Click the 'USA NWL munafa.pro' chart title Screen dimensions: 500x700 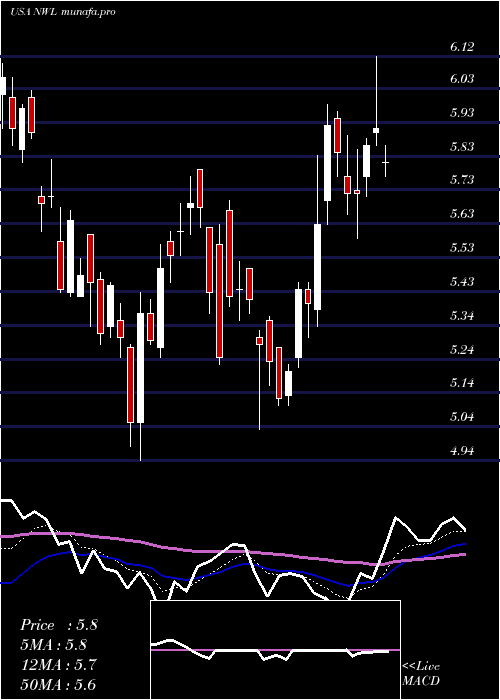pos(63,12)
